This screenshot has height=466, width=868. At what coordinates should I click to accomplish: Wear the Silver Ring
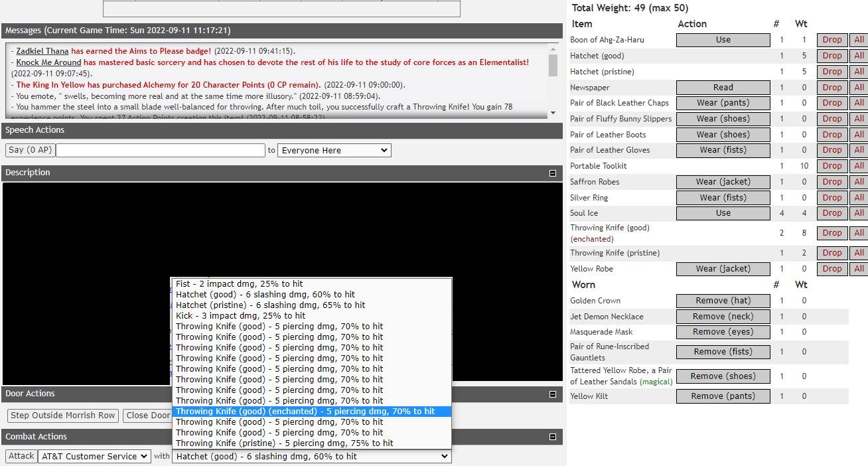tap(723, 198)
